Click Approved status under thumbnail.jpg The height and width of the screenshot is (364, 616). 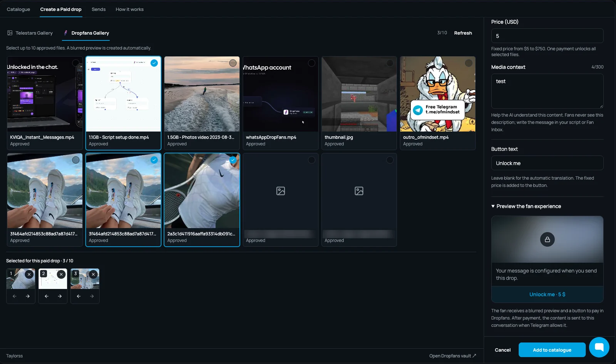[x=334, y=144]
